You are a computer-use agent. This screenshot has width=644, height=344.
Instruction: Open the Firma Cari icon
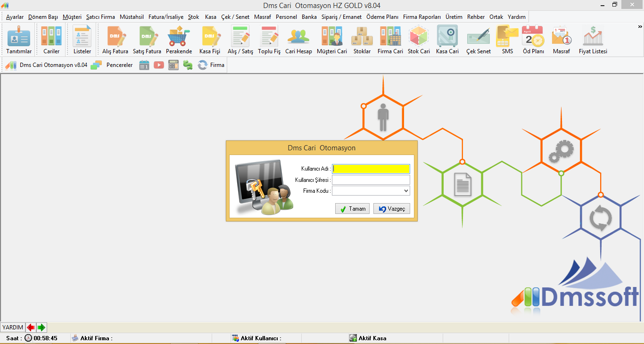pos(390,40)
